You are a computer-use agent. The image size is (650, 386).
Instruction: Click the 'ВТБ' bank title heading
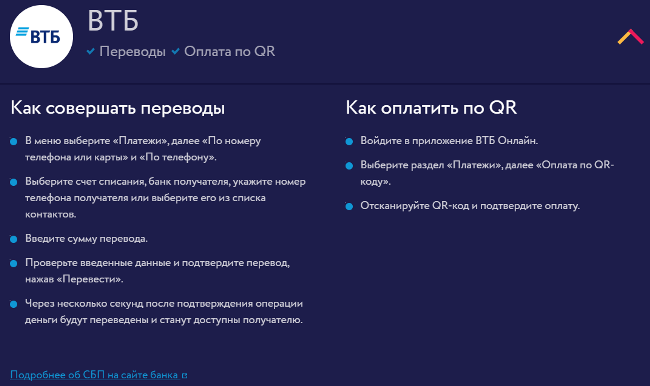(113, 21)
